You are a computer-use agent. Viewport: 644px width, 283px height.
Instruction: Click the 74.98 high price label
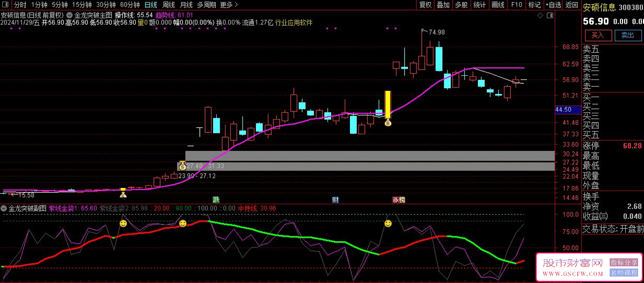pos(437,32)
